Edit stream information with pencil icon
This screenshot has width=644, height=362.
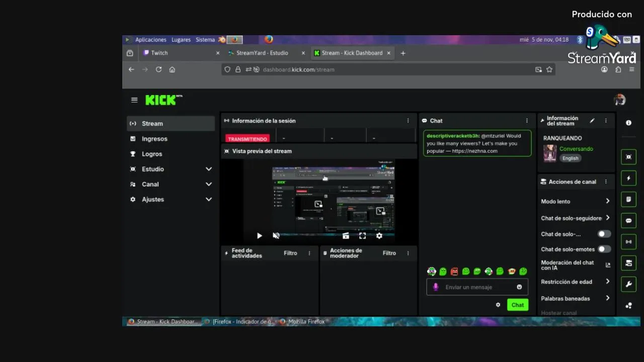click(x=592, y=121)
